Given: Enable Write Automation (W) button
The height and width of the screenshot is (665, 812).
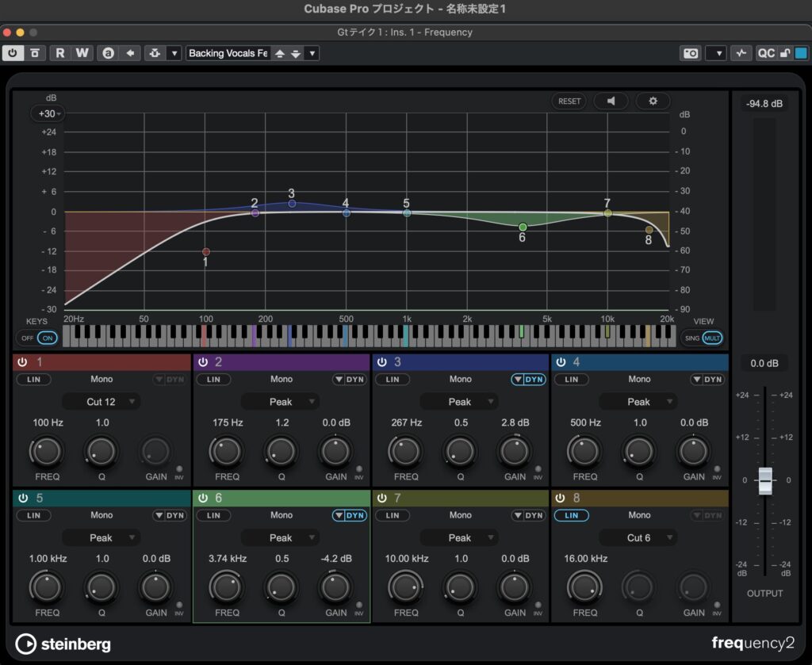Looking at the screenshot, I should (x=82, y=53).
